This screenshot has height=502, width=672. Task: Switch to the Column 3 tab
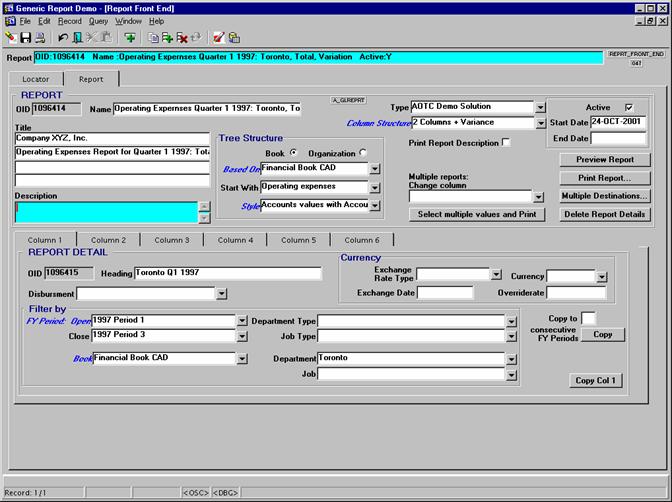(x=172, y=240)
